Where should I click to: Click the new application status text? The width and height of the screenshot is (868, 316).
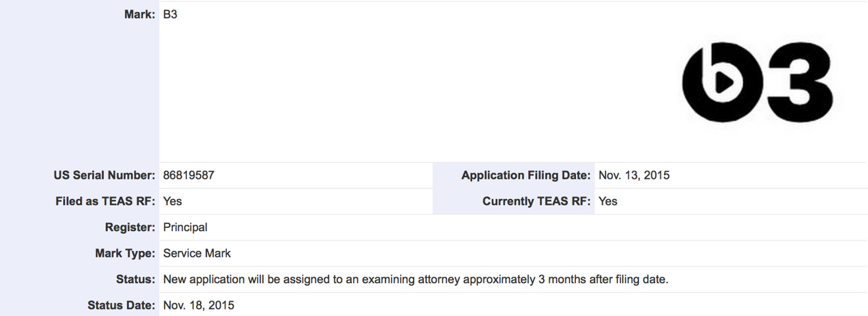click(416, 279)
